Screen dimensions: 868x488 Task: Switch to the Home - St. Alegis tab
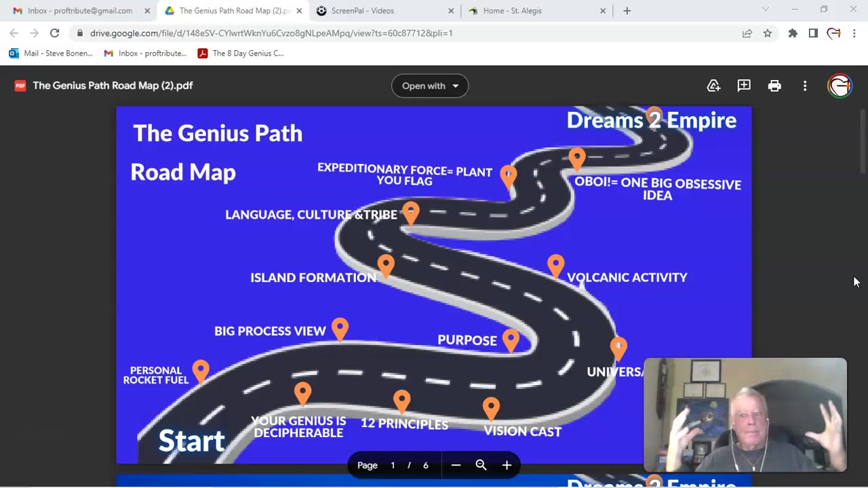[536, 11]
